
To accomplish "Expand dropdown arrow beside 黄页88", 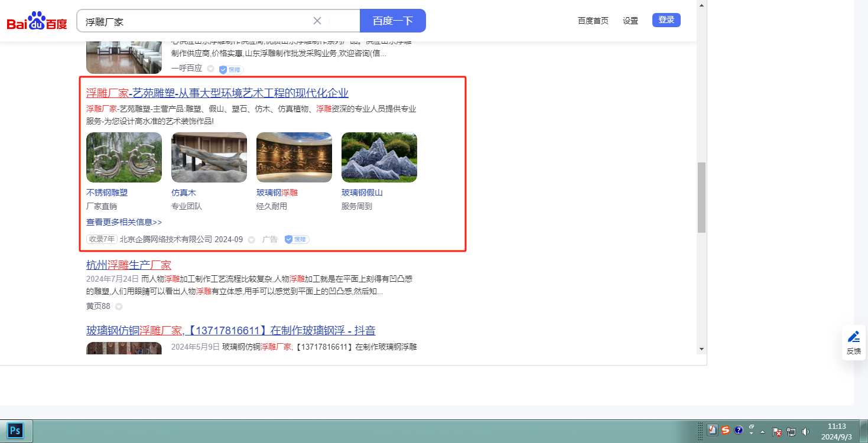I will pyautogui.click(x=119, y=307).
